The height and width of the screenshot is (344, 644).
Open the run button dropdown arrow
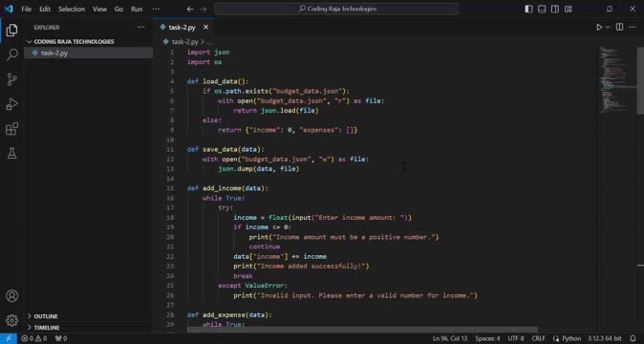608,27
